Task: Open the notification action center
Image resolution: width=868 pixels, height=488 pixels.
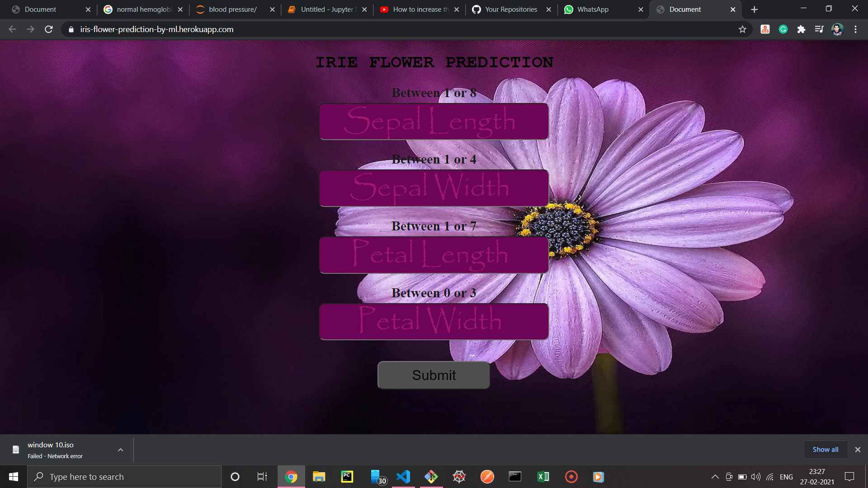Action: [x=849, y=477]
